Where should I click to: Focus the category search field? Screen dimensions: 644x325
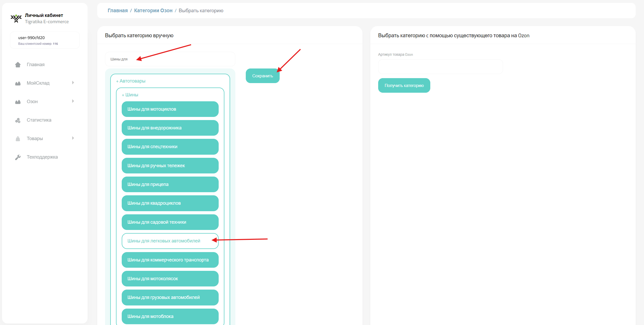pos(170,59)
